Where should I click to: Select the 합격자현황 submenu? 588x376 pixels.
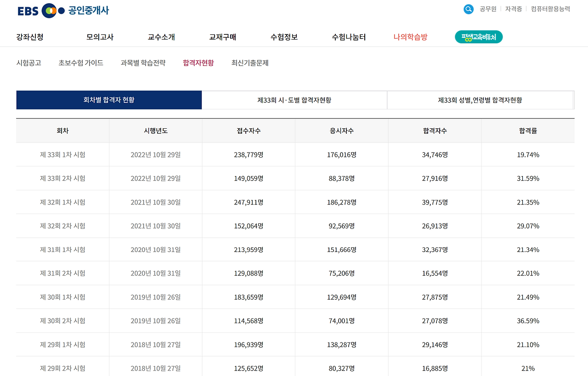point(198,63)
